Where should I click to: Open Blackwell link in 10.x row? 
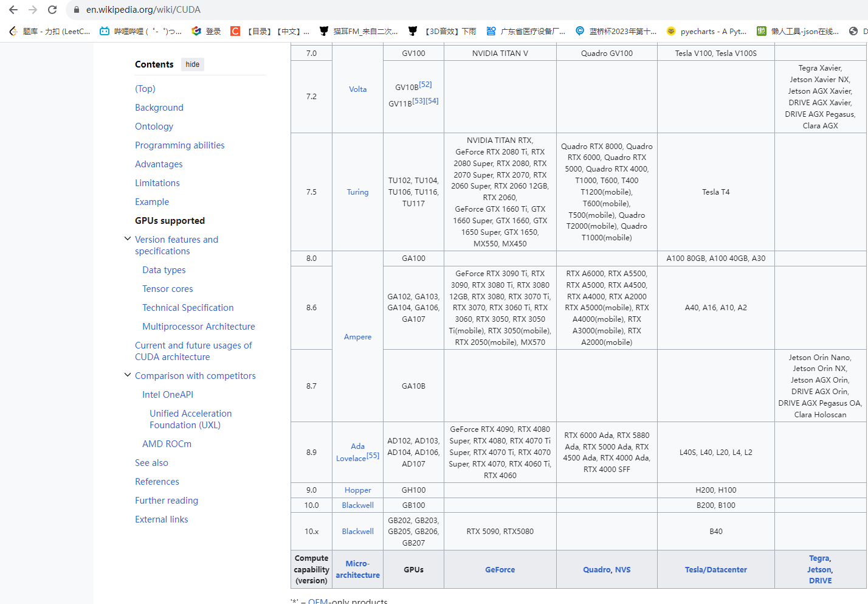pyautogui.click(x=357, y=532)
